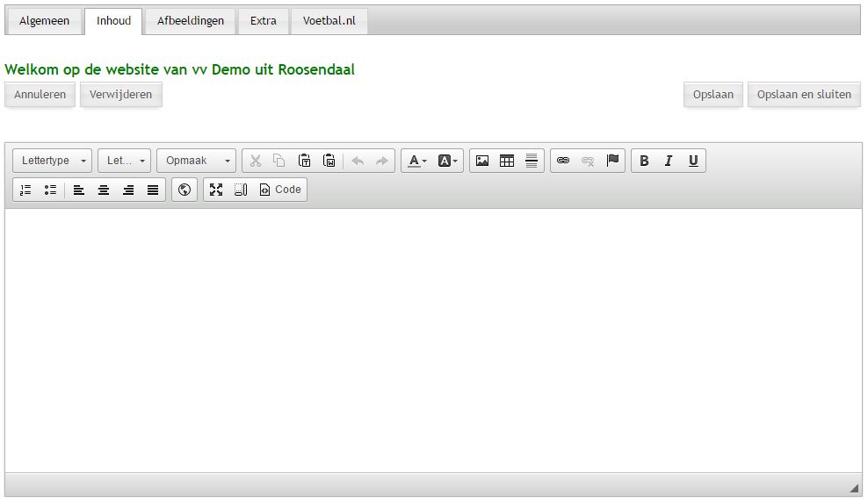This screenshot has width=868, height=503.
Task: Switch to Code source view
Action: coord(280,190)
